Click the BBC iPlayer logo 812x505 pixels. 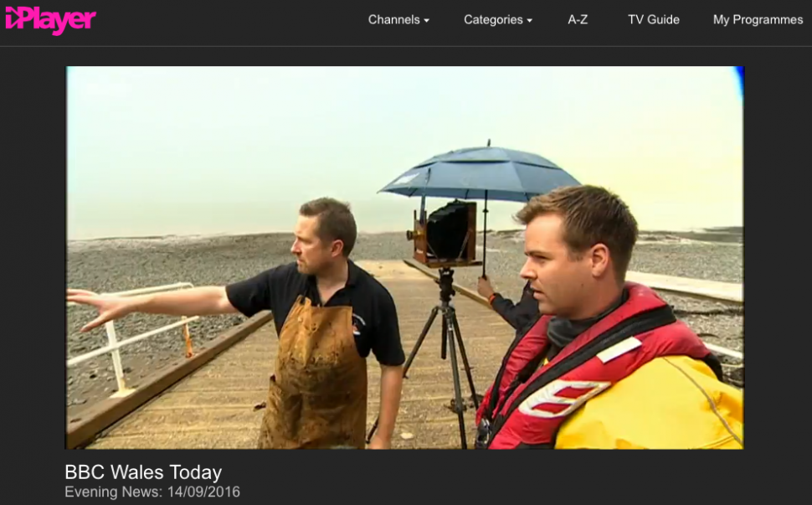[50, 20]
